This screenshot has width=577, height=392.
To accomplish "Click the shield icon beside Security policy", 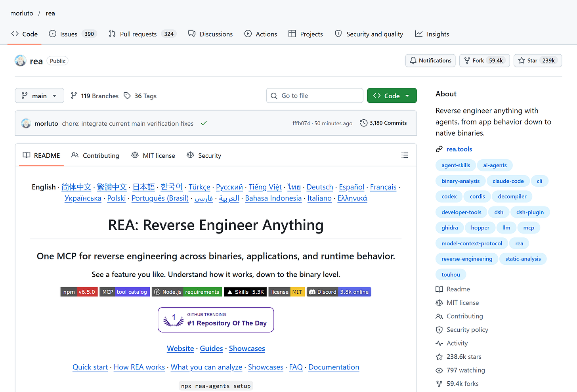I will [x=439, y=330].
